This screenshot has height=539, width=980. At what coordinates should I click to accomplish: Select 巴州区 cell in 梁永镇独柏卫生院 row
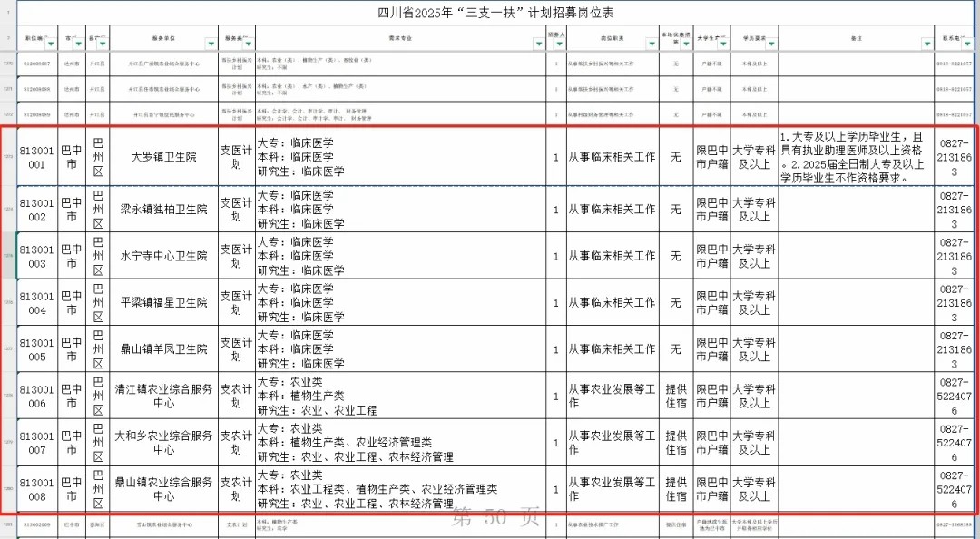point(97,210)
